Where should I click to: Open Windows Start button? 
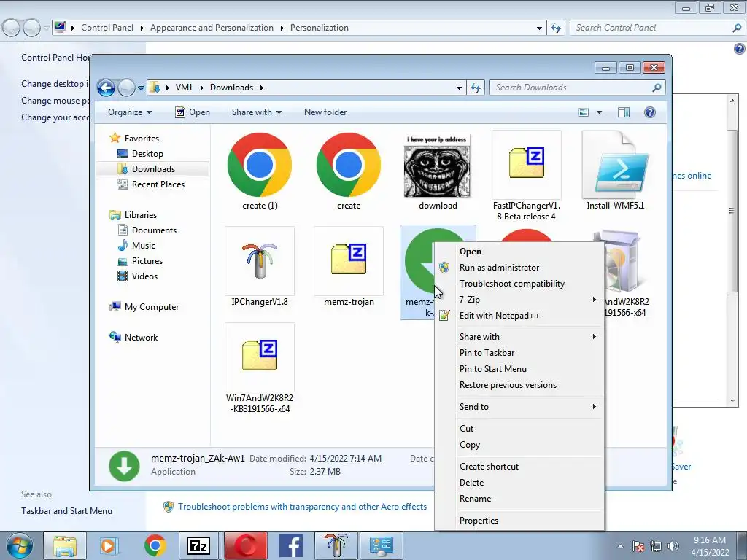pos(19,545)
